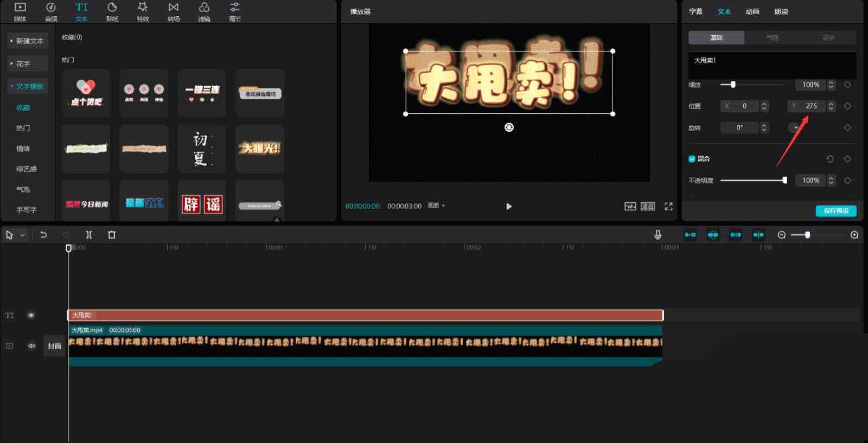This screenshot has height=443, width=868.
Task: Open the 贴纸 (Stickers) panel
Action: click(112, 11)
